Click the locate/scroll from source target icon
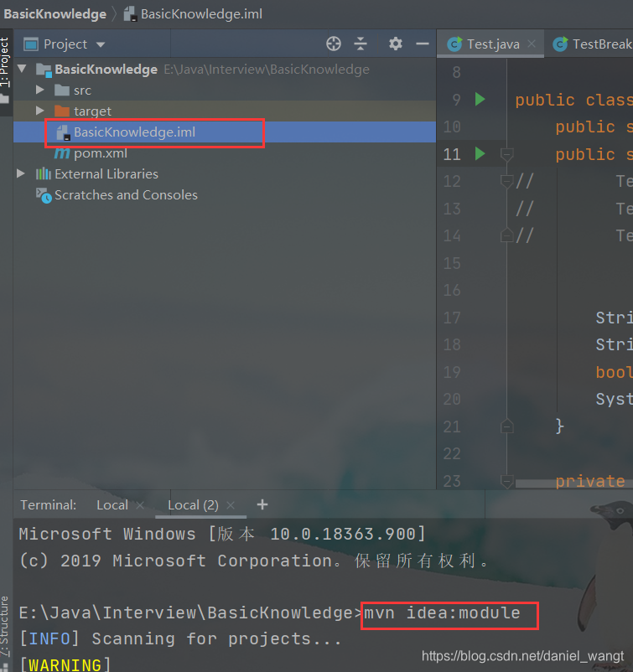Screen dimensions: 633x672 click(x=333, y=44)
